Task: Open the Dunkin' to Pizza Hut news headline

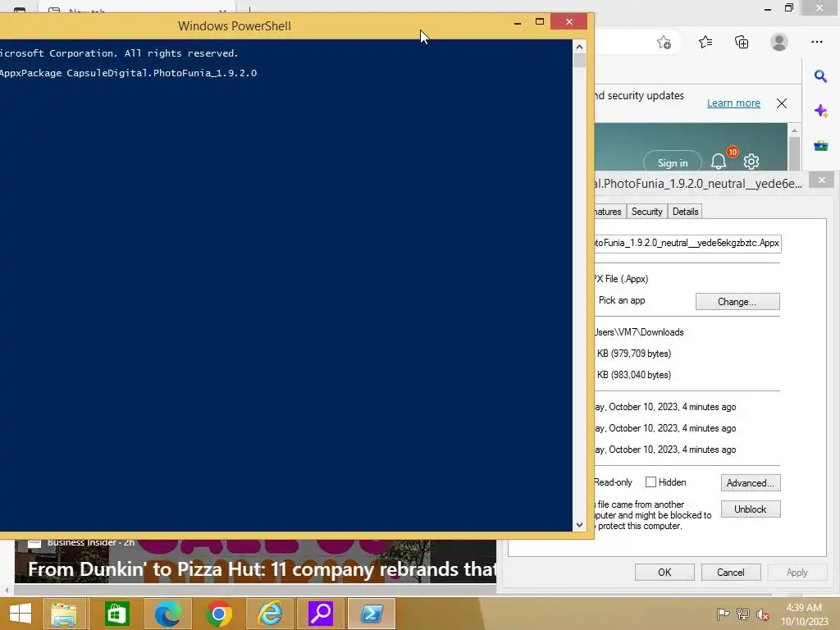Action: click(262, 569)
